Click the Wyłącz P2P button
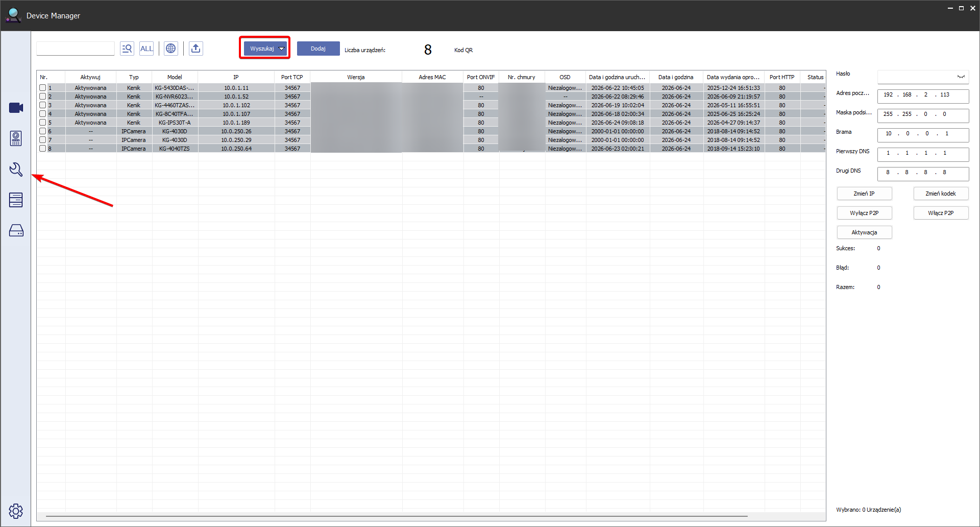The image size is (980, 527). 864,213
